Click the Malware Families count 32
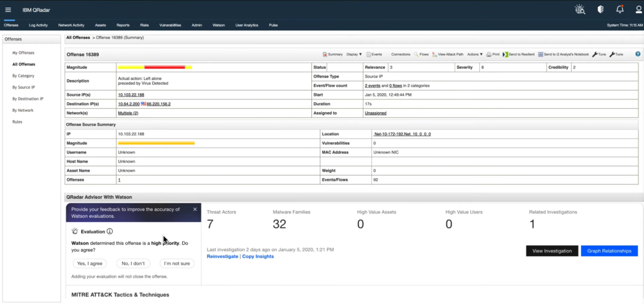644x304 pixels. [x=279, y=224]
